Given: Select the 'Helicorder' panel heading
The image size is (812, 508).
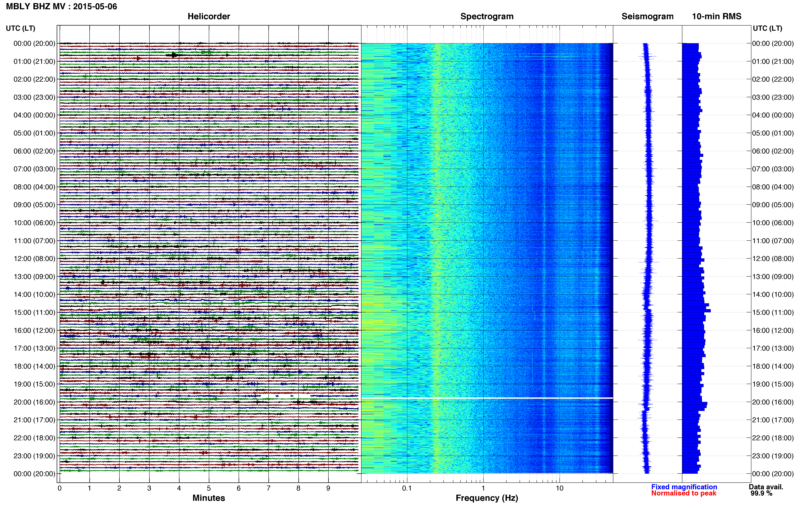Looking at the screenshot, I should click(x=209, y=16).
